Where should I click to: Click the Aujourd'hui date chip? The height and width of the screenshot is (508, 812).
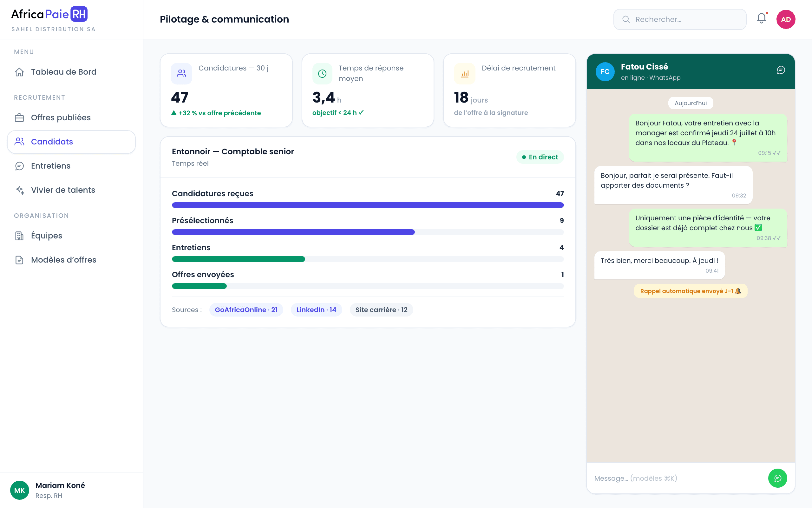click(691, 103)
